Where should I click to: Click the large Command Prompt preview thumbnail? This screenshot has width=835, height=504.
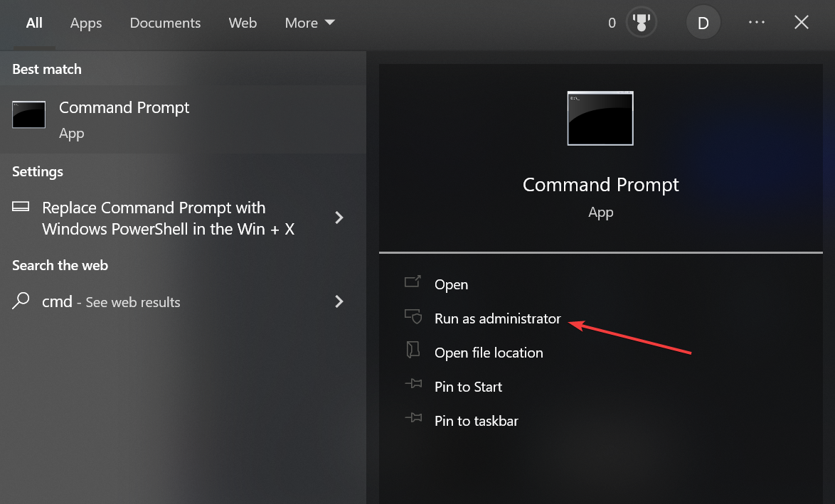600,118
